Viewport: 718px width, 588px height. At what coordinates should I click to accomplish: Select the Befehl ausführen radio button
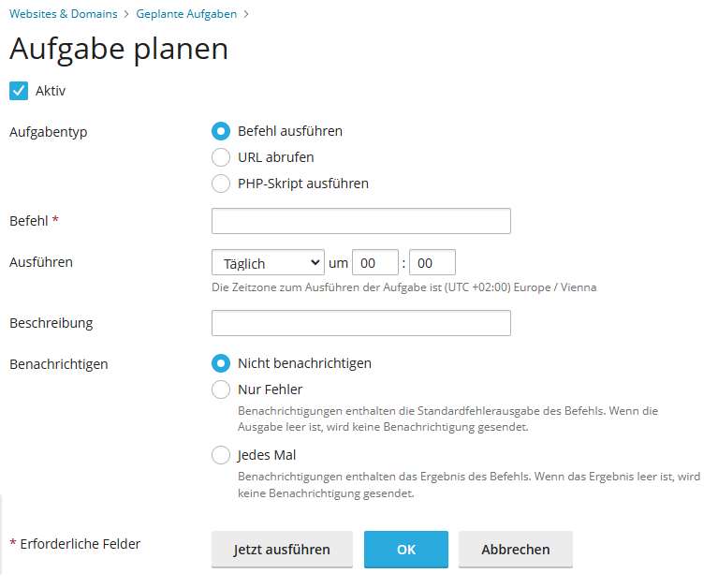click(221, 131)
